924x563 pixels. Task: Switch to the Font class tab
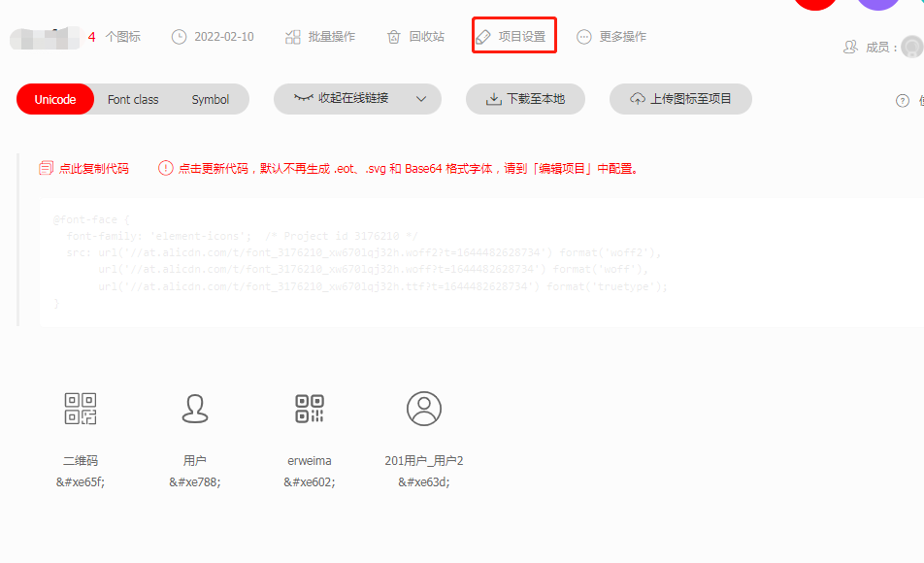tap(133, 99)
